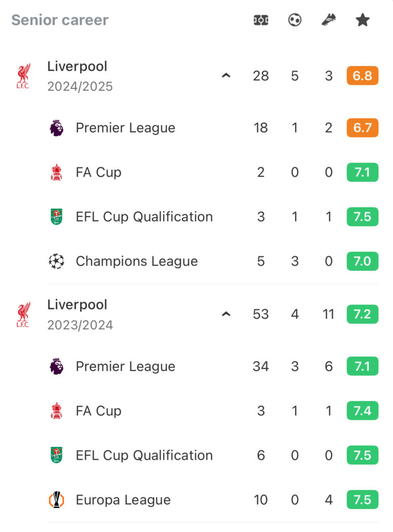Click the green 7.2 season rating badge
Image resolution: width=393 pixels, height=532 pixels.
[362, 314]
